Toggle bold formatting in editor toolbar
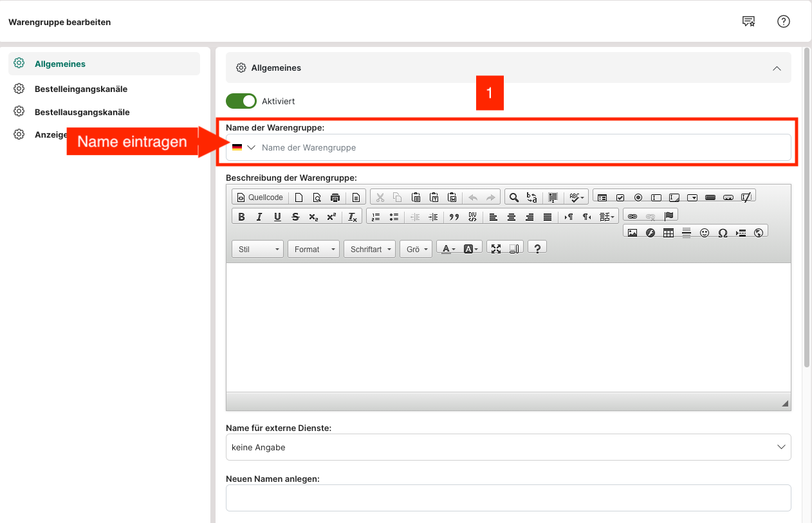Image resolution: width=812 pixels, height=523 pixels. (241, 217)
